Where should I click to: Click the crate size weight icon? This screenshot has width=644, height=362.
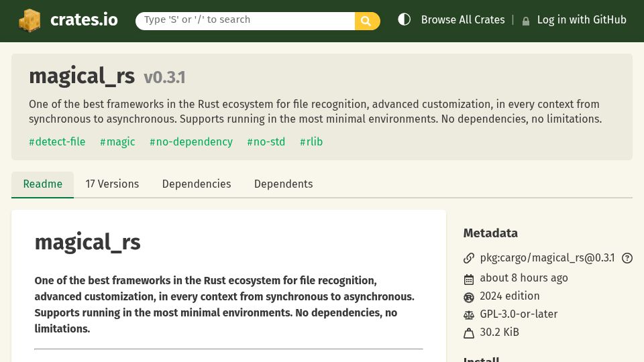tap(469, 333)
